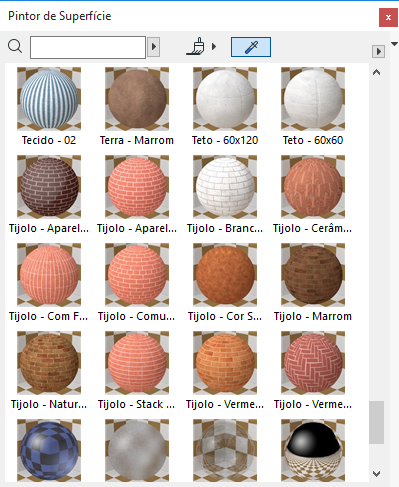Click the Tijolo - Marrom label text
The image size is (399, 487).
[313, 316]
